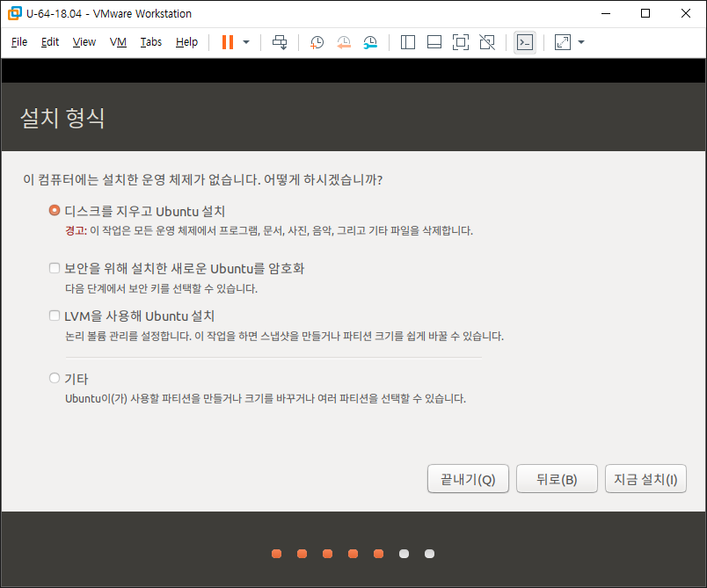Screen dimensions: 707x588
Task: Maximize the VMware Workstation window
Action: [x=645, y=13]
